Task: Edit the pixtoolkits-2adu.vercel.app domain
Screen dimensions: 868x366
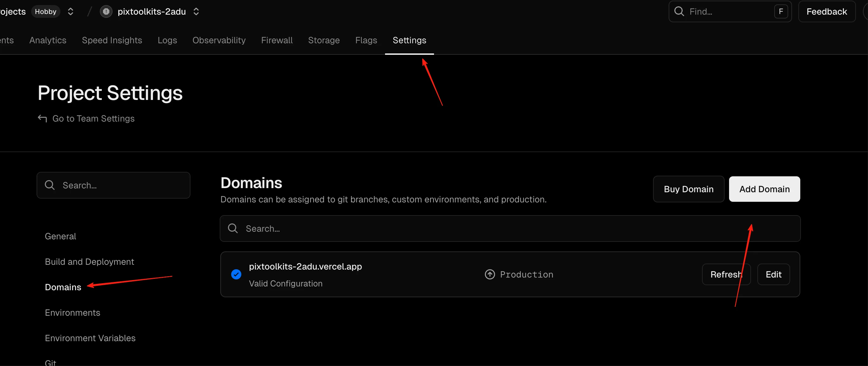Action: pyautogui.click(x=773, y=274)
